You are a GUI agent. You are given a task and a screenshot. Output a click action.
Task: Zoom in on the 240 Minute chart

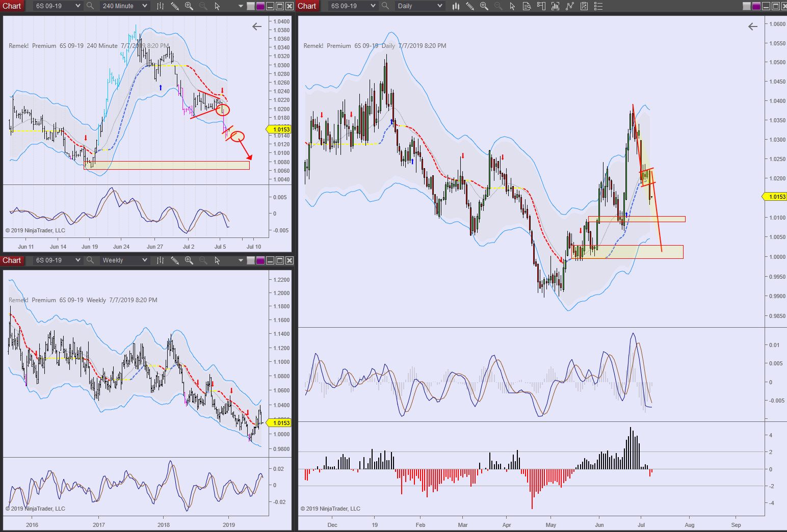coord(189,6)
